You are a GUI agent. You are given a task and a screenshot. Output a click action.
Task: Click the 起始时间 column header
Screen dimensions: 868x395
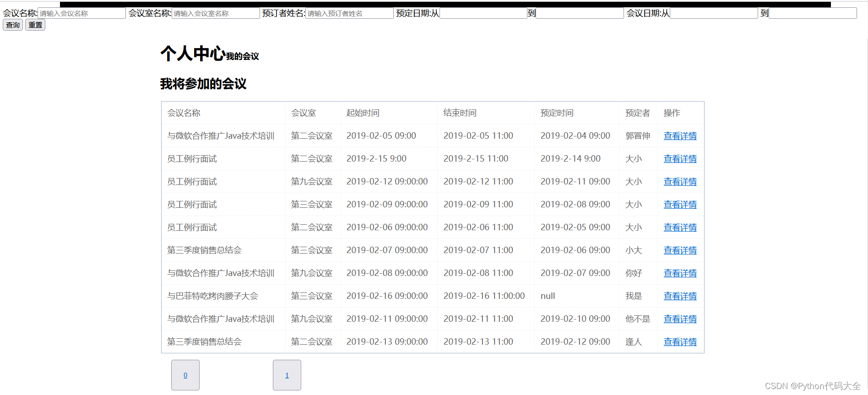(x=363, y=113)
